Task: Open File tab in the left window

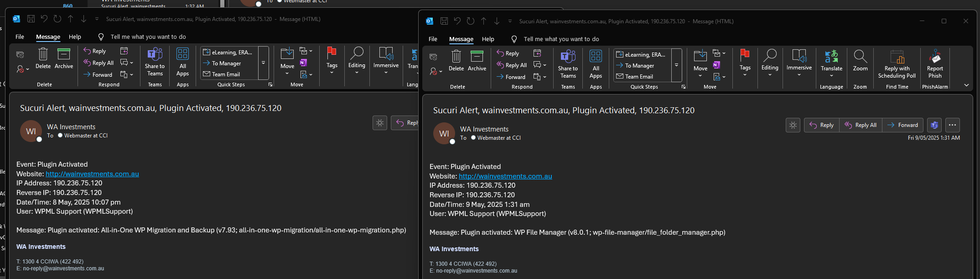Action: (20, 37)
